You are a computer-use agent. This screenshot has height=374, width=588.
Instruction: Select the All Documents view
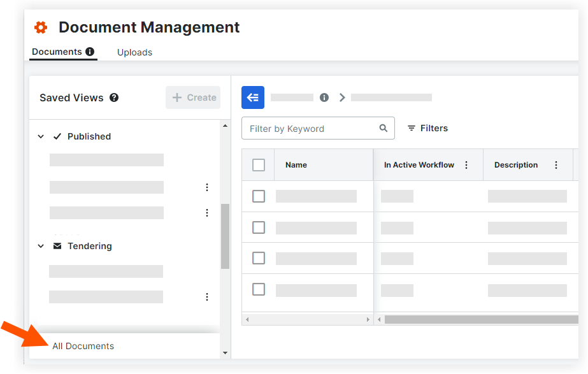pyautogui.click(x=83, y=346)
